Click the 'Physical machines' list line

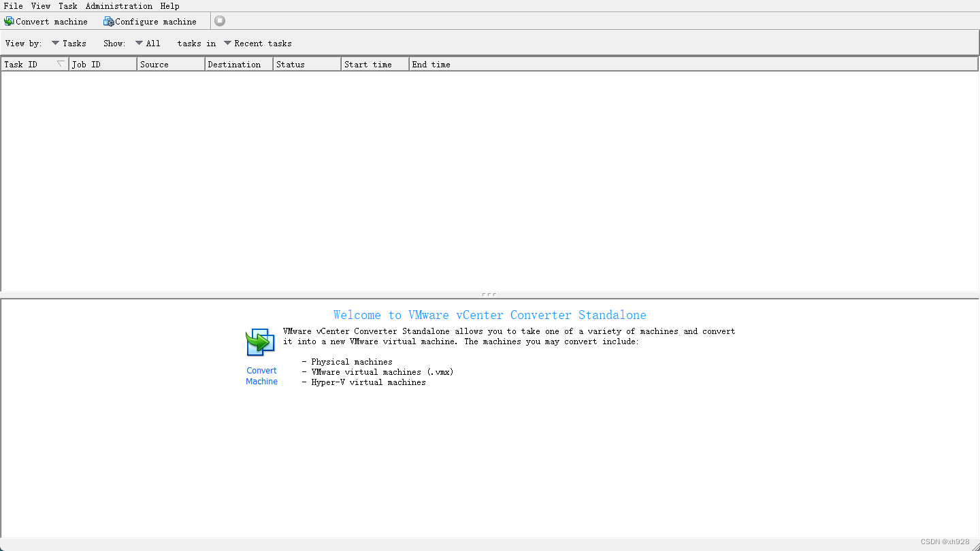pos(347,362)
